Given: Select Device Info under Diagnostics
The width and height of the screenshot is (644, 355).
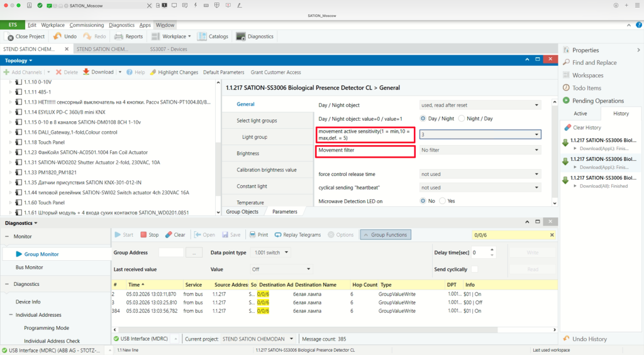Looking at the screenshot, I should pos(28,302).
